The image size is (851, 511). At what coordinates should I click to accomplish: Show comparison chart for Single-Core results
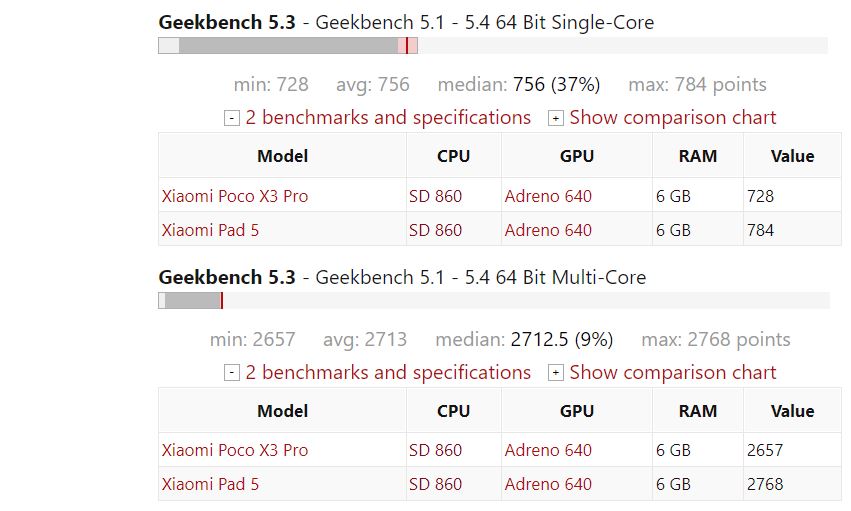[x=672, y=118]
